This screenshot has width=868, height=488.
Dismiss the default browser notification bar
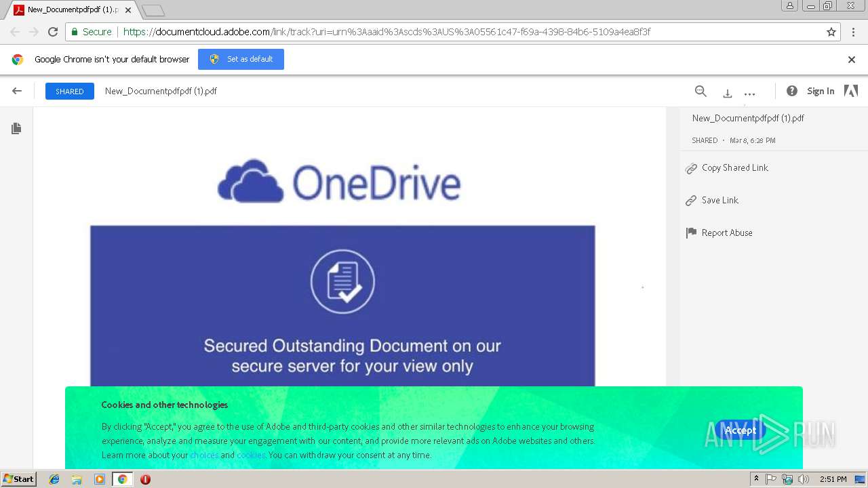852,59
